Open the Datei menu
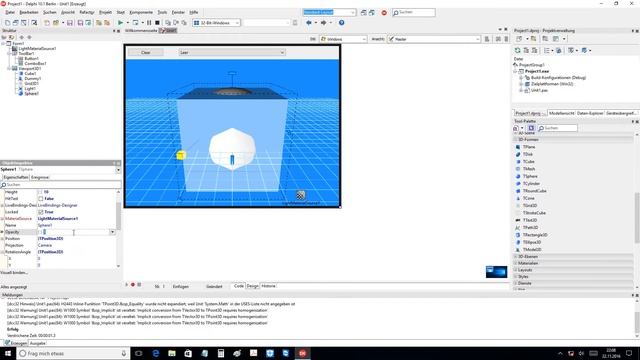The width and height of the screenshot is (640, 360). click(x=10, y=13)
